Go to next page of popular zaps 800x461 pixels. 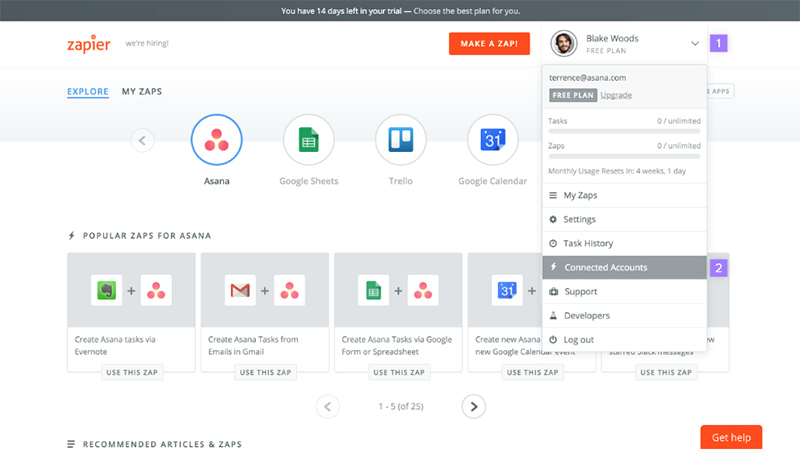tap(474, 406)
